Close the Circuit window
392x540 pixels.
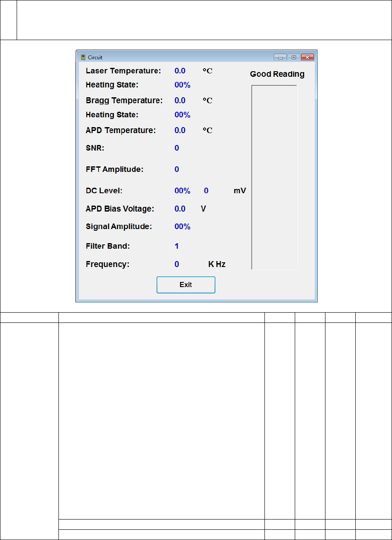(308, 57)
